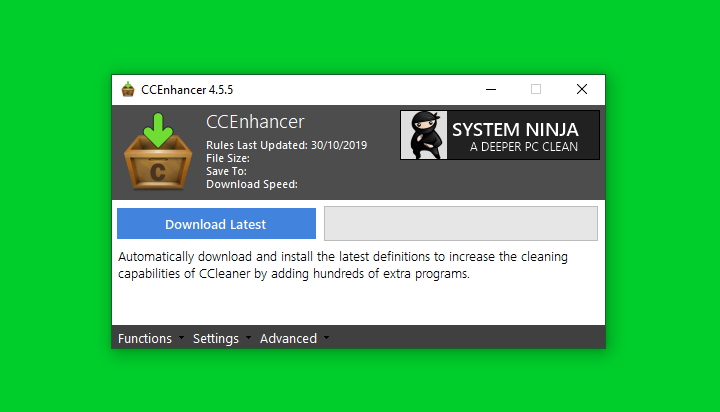The image size is (720, 412).
Task: Minimize the CCEnhancer window
Action: pos(491,89)
